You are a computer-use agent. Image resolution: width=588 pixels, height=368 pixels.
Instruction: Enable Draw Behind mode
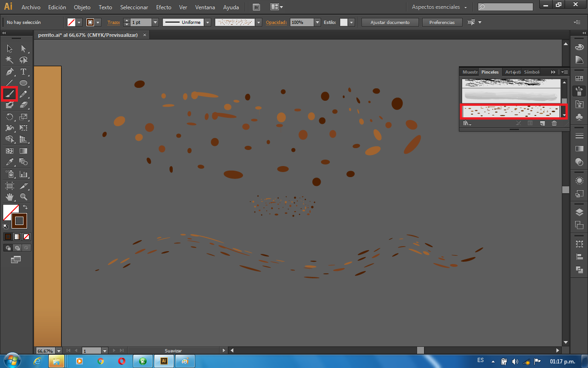[x=17, y=247]
